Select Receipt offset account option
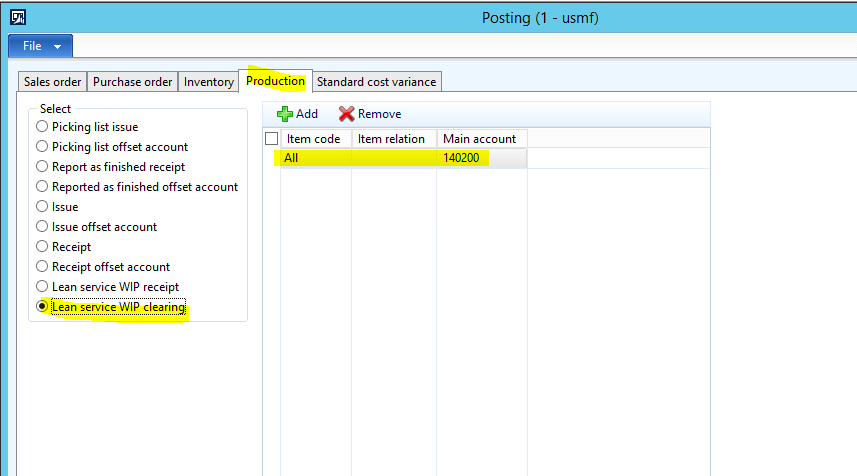This screenshot has width=857, height=476. [x=42, y=267]
